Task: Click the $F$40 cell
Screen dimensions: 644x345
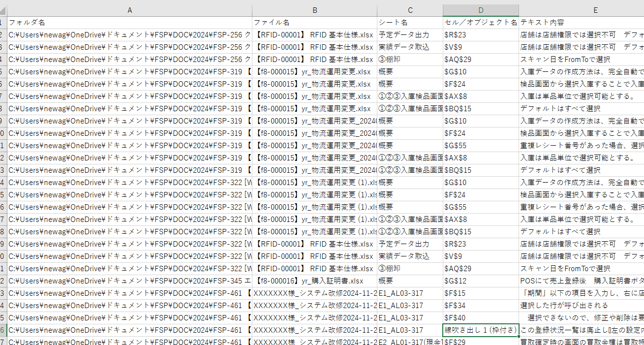Action: (x=481, y=318)
